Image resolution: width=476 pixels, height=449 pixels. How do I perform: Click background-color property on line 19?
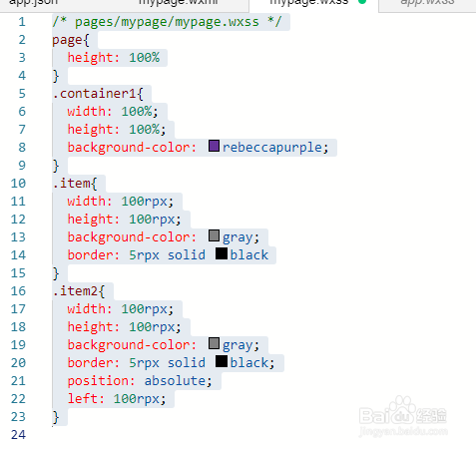(132, 345)
